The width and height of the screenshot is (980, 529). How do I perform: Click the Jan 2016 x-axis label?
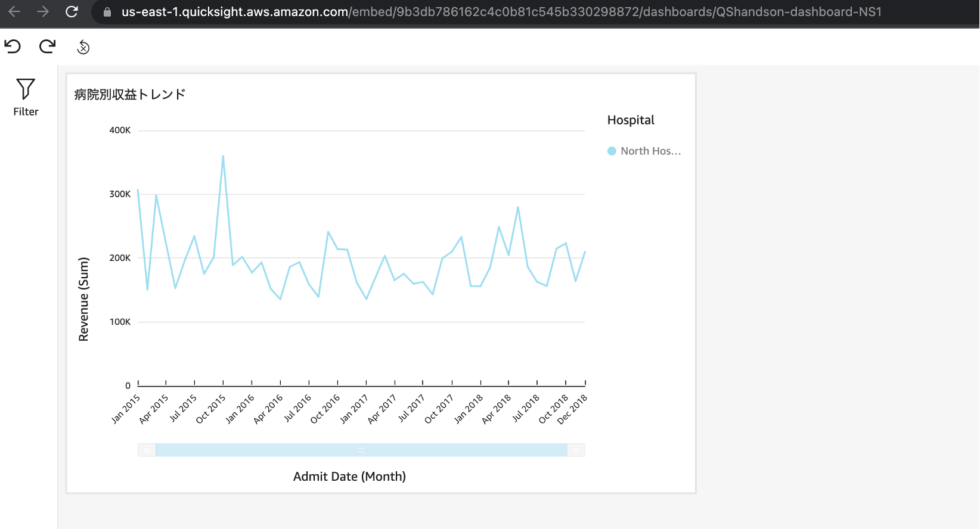(240, 409)
